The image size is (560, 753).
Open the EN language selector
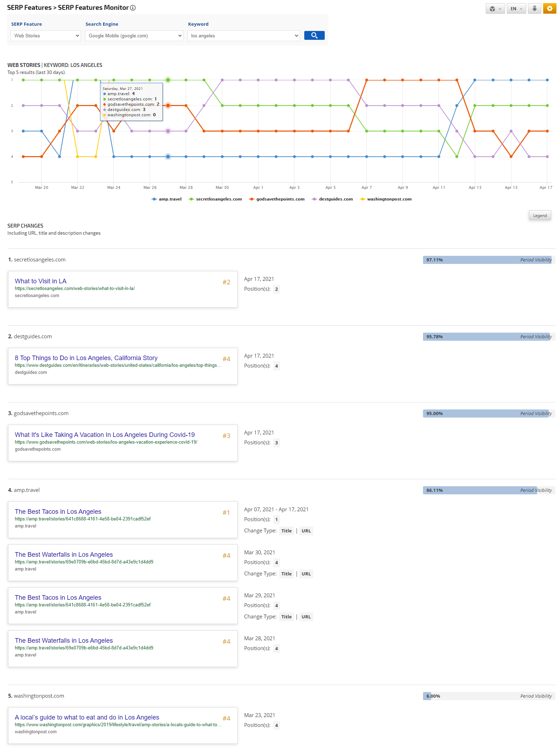click(516, 9)
